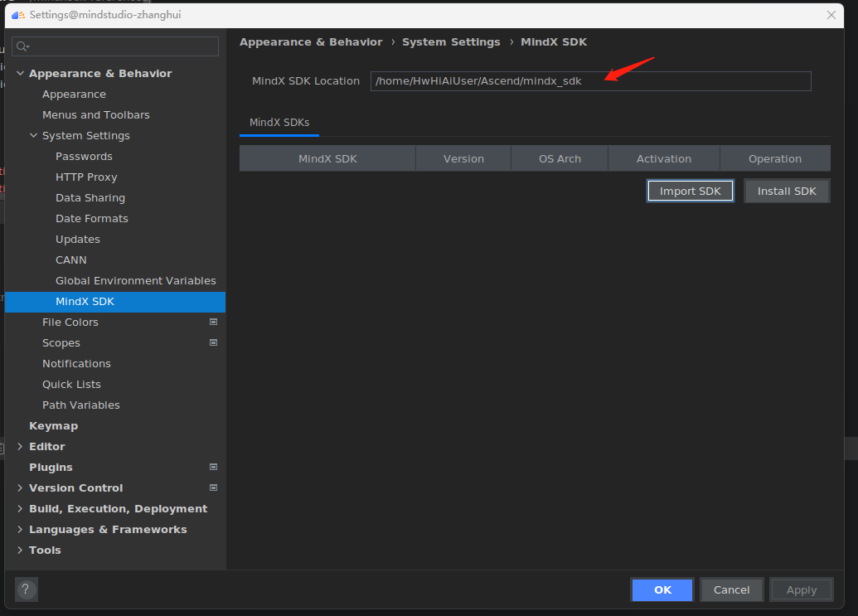
Task: Click the Import SDK button
Action: click(x=690, y=191)
